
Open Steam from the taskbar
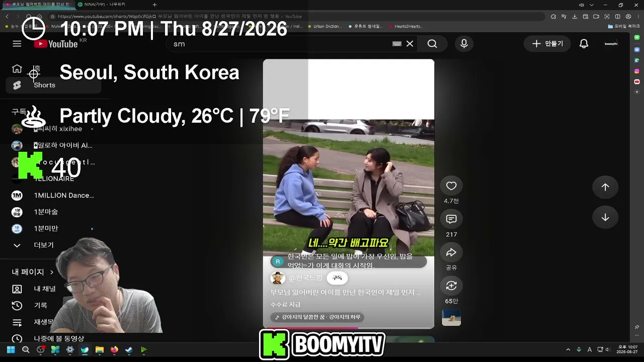coord(129,350)
